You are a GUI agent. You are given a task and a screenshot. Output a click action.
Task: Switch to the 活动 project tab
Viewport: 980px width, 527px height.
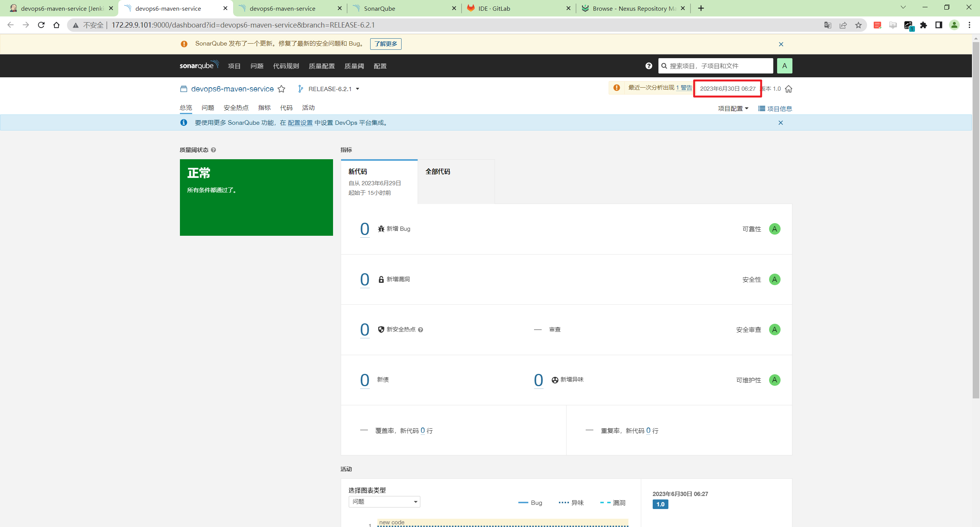[308, 108]
